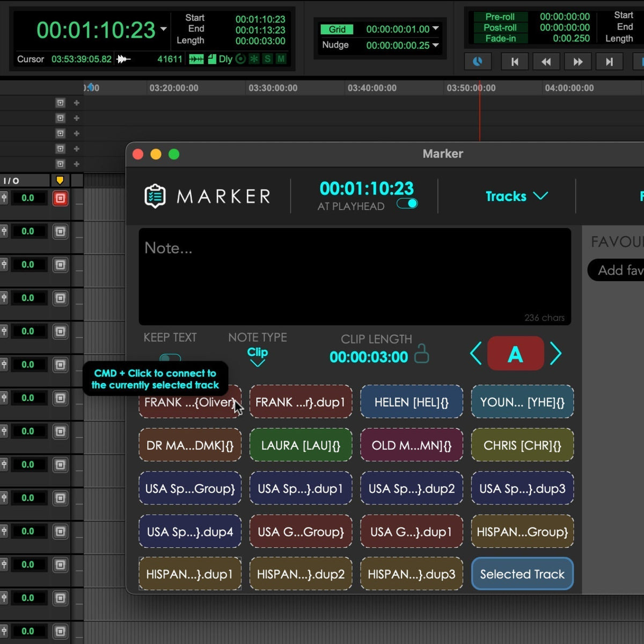
Task: Expand the Tracks dropdown in Marker
Action: tap(516, 196)
